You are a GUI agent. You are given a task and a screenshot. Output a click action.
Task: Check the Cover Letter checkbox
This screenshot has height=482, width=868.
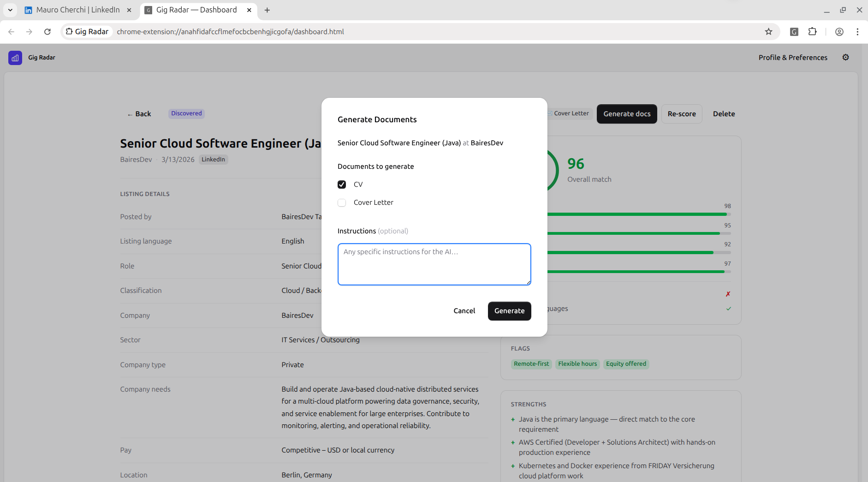tap(342, 202)
